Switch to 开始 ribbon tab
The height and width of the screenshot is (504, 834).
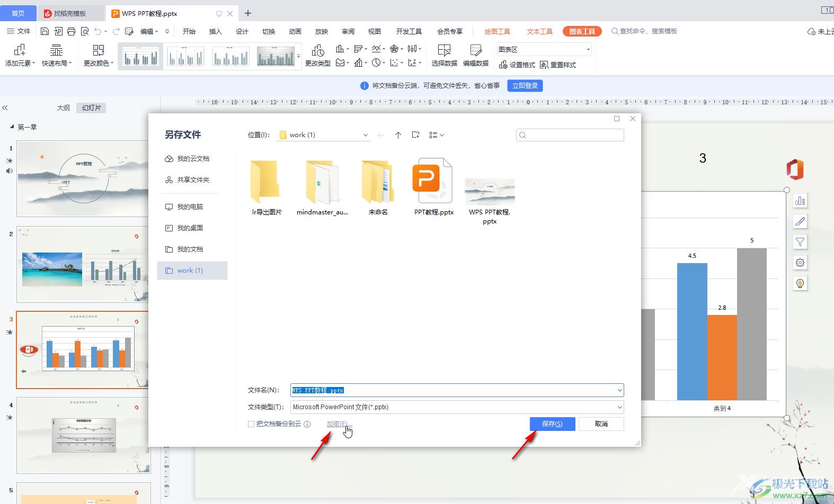189,31
